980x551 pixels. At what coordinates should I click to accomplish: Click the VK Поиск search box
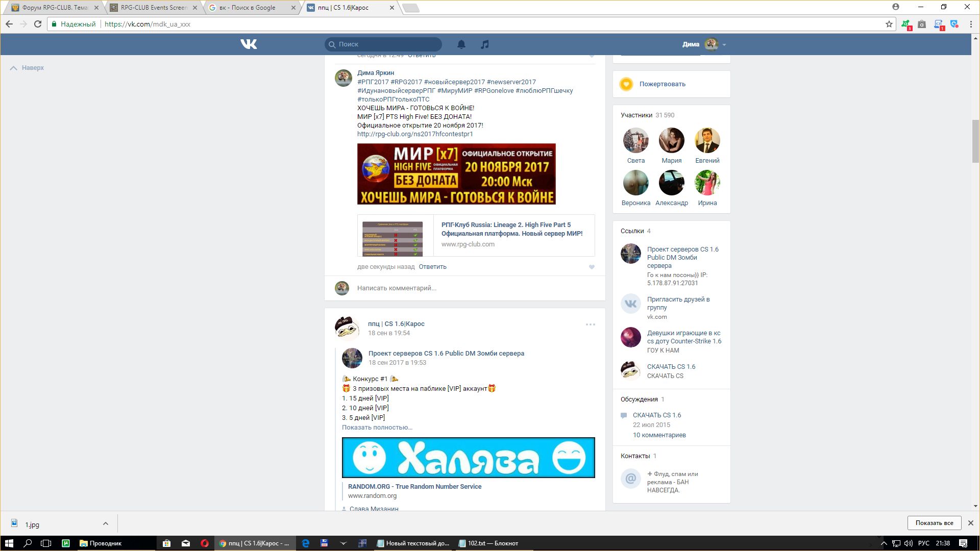[388, 44]
